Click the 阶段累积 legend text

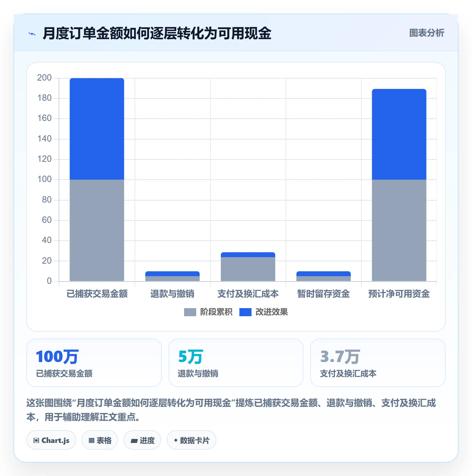pos(216,312)
